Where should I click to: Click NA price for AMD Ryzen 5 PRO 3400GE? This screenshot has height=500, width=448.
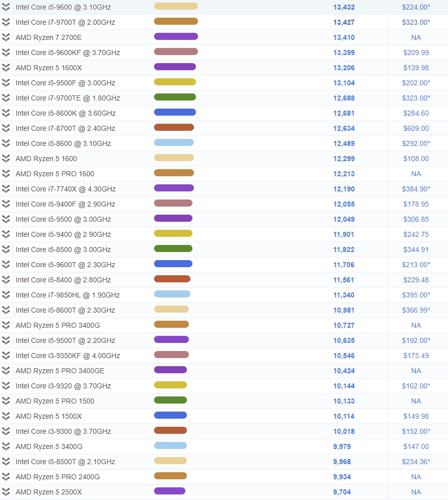click(416, 371)
